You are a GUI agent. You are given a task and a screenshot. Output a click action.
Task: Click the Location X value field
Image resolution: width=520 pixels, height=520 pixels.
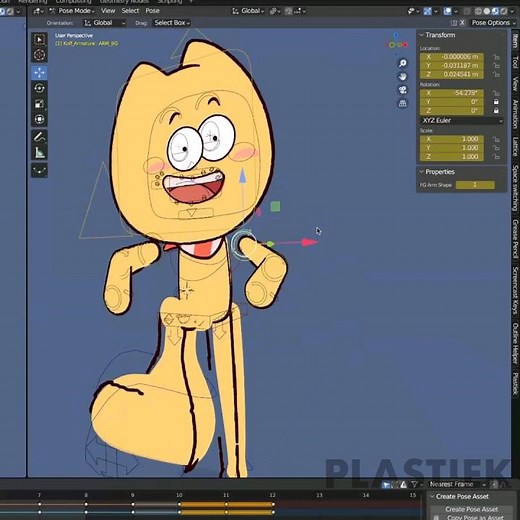click(452, 57)
